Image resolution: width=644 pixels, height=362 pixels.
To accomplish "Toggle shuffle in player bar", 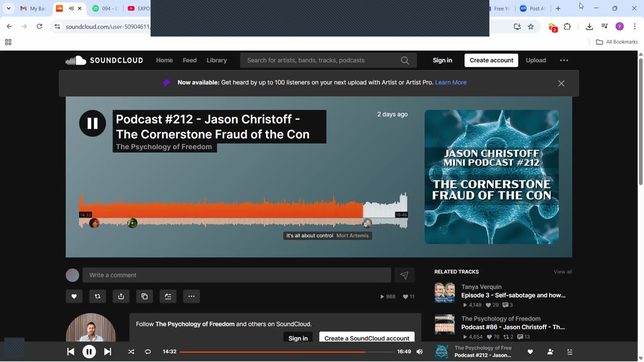I will (131, 352).
